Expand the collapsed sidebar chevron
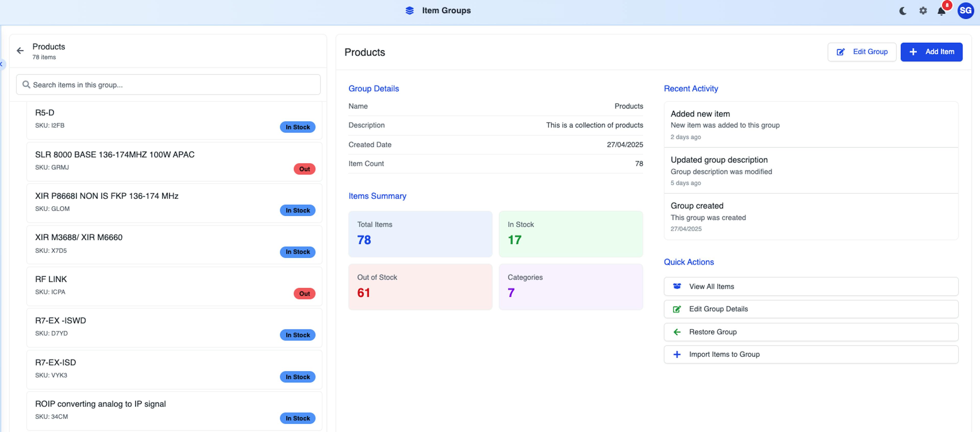Screen dimensions: 980x432 click(2, 64)
